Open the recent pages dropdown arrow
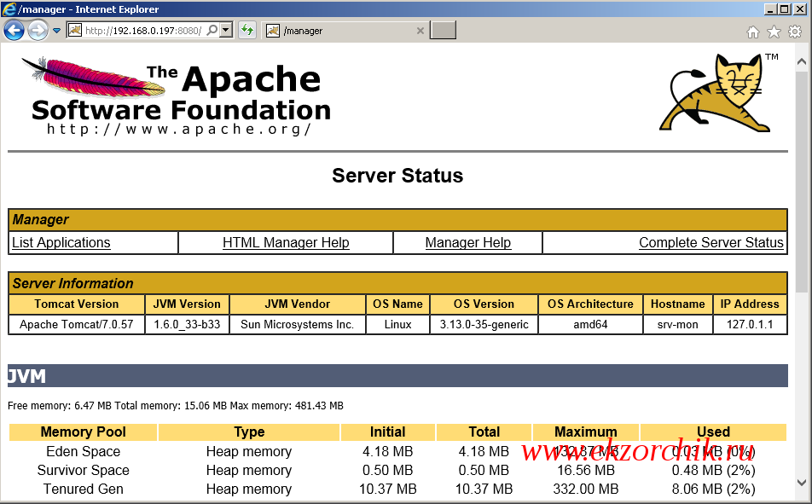812x504 pixels. [56, 31]
